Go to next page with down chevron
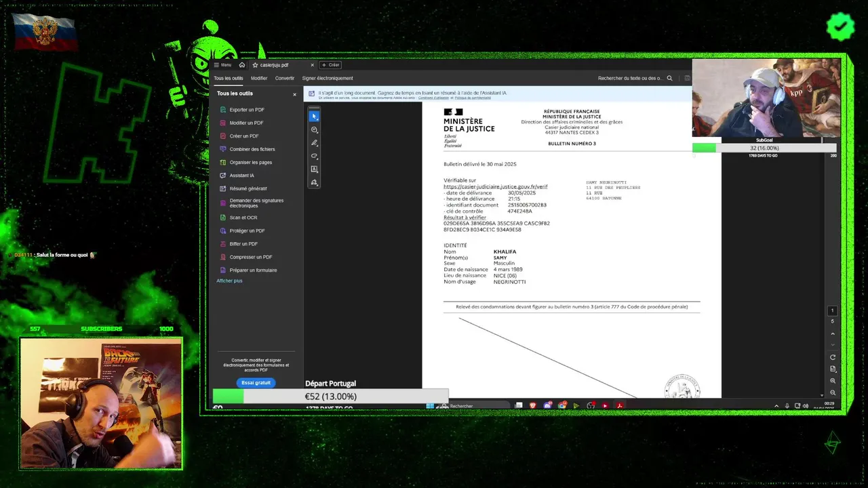 click(833, 344)
